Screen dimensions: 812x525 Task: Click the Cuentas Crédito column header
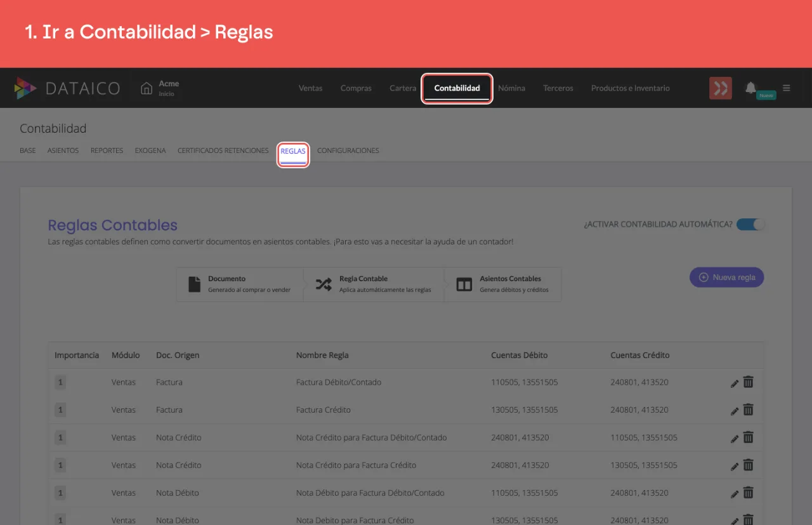640,356
